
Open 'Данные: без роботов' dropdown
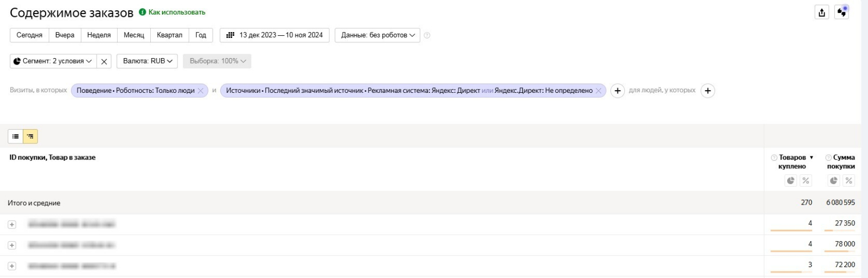point(378,35)
